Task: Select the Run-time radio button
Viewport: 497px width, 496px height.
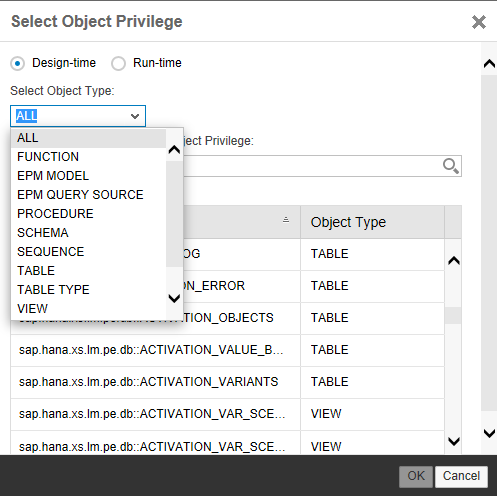Action: [118, 63]
